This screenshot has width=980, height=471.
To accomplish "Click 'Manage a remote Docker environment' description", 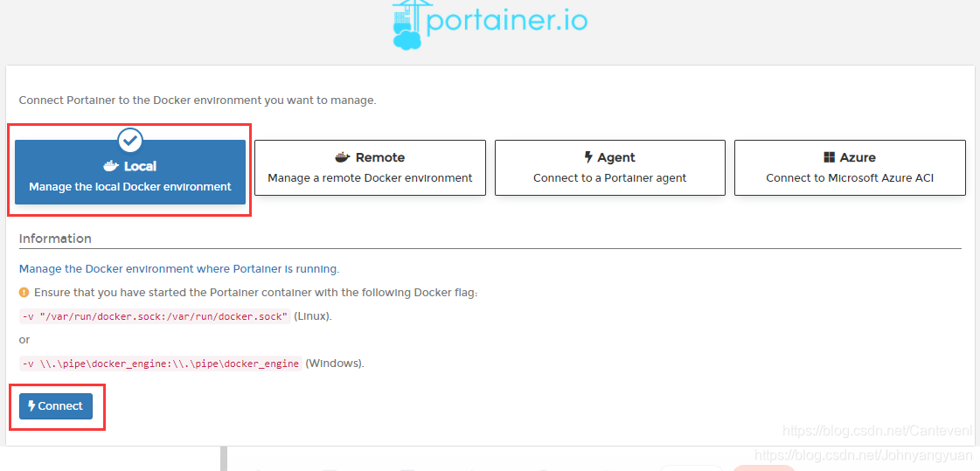I will point(370,178).
